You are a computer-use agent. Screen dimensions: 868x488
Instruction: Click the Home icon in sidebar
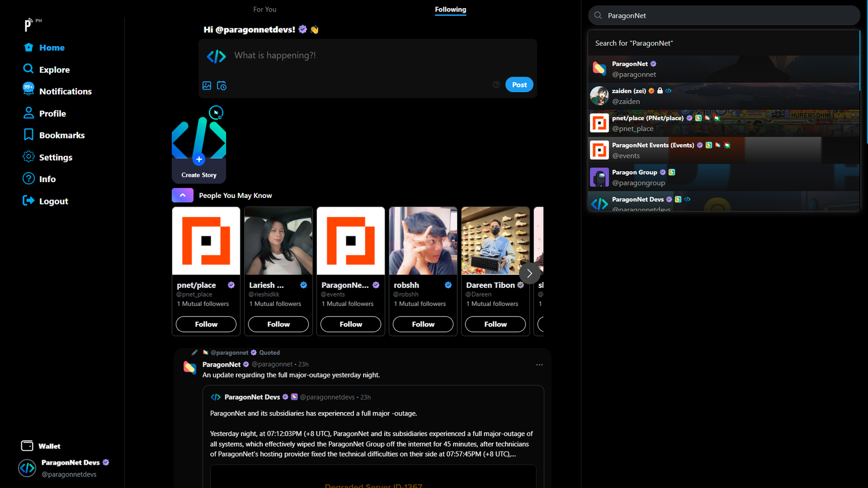point(29,48)
